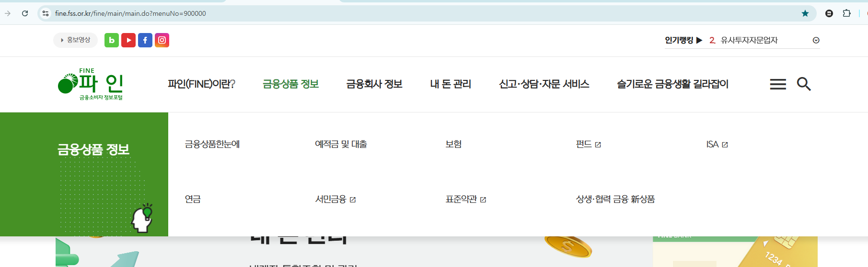The width and height of the screenshot is (868, 267).
Task: Click popular ranking item 유사투자자문업자
Action: tap(749, 40)
